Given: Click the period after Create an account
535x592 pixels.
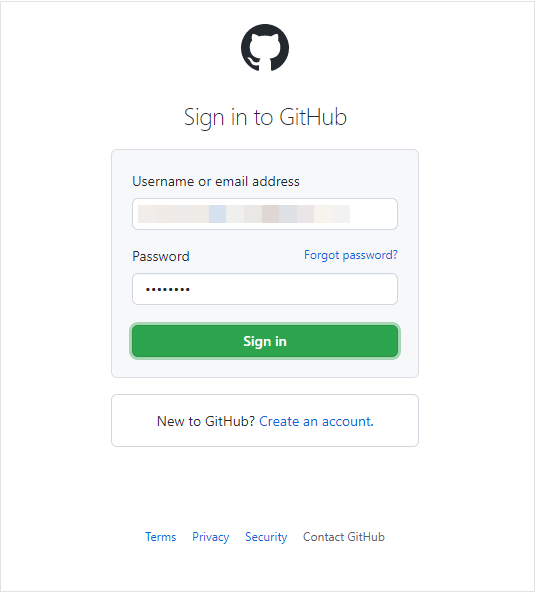Looking at the screenshot, I should [x=372, y=422].
